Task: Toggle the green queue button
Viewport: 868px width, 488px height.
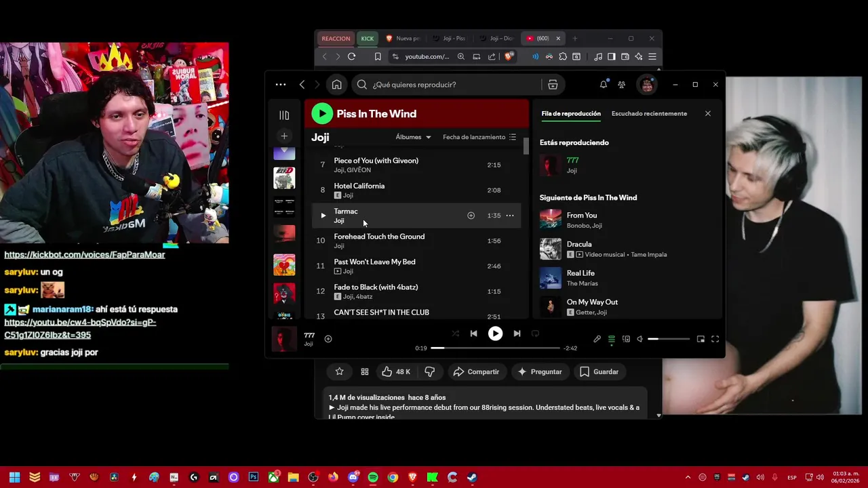Action: point(612,339)
